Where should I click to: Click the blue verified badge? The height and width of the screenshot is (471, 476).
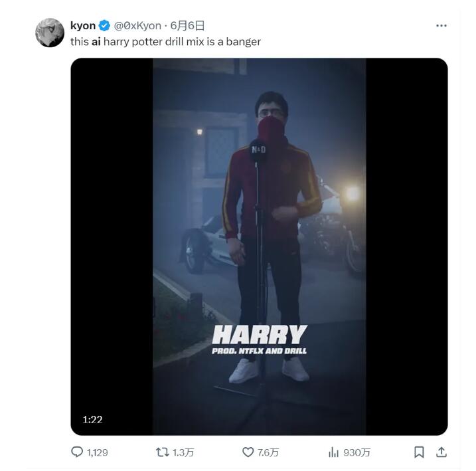[x=104, y=25]
